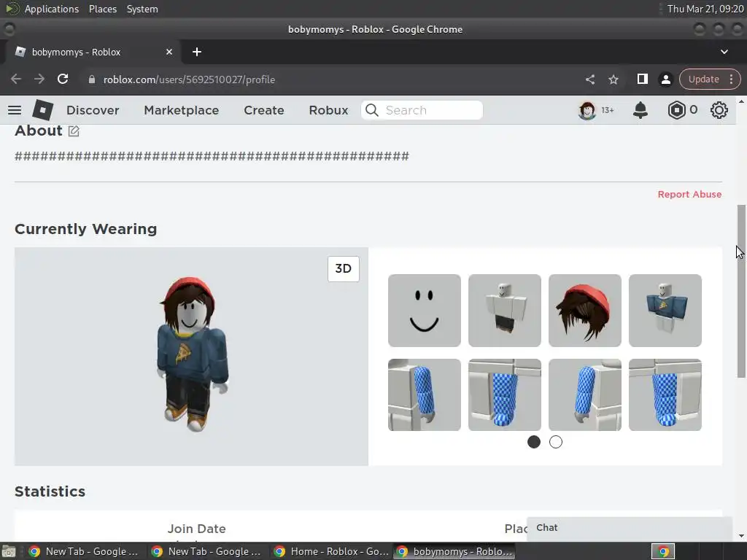Click the avatar 3D preview

(191, 356)
